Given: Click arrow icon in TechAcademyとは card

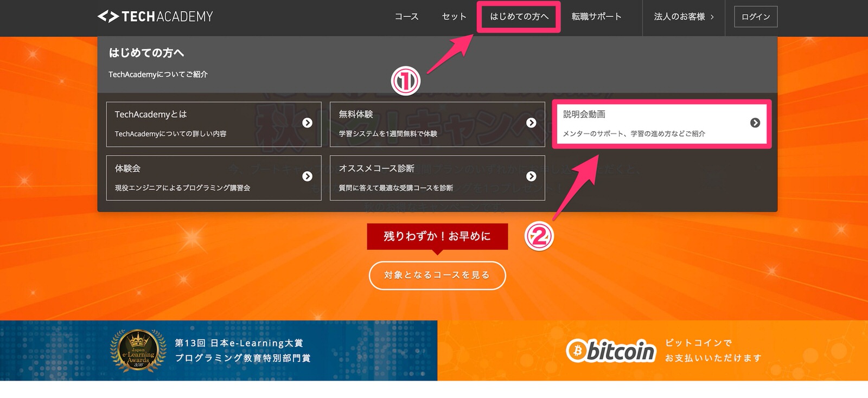Looking at the screenshot, I should 308,123.
